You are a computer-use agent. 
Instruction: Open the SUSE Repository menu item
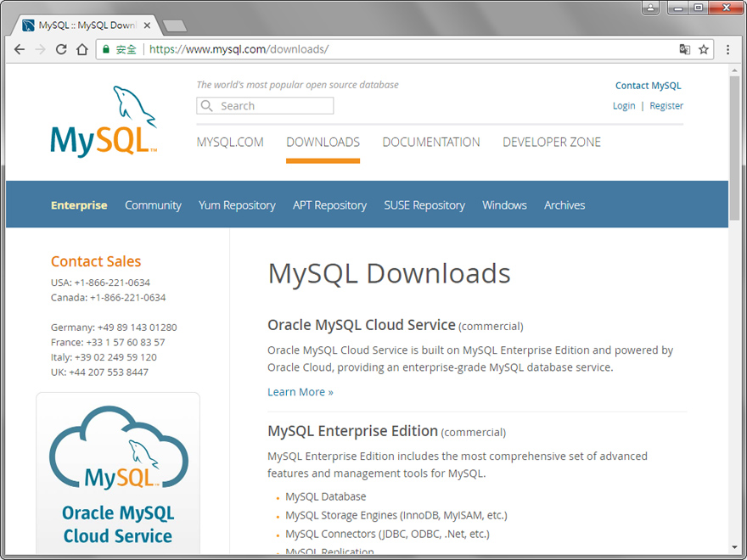(424, 205)
